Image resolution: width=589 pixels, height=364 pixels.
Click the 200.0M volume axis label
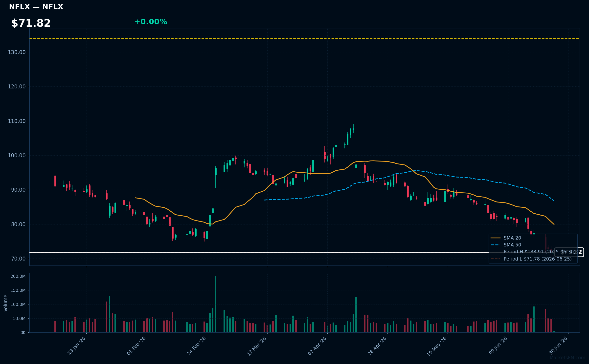click(18, 276)
